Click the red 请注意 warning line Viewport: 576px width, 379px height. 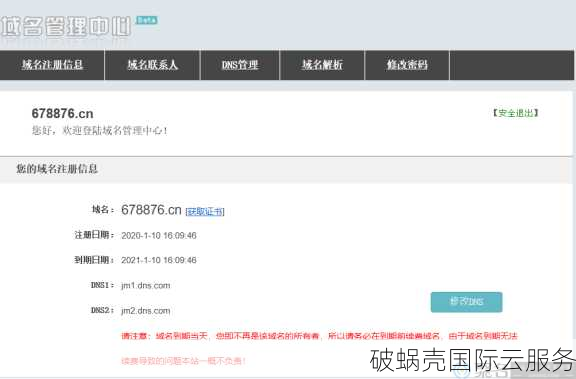[x=319, y=336]
